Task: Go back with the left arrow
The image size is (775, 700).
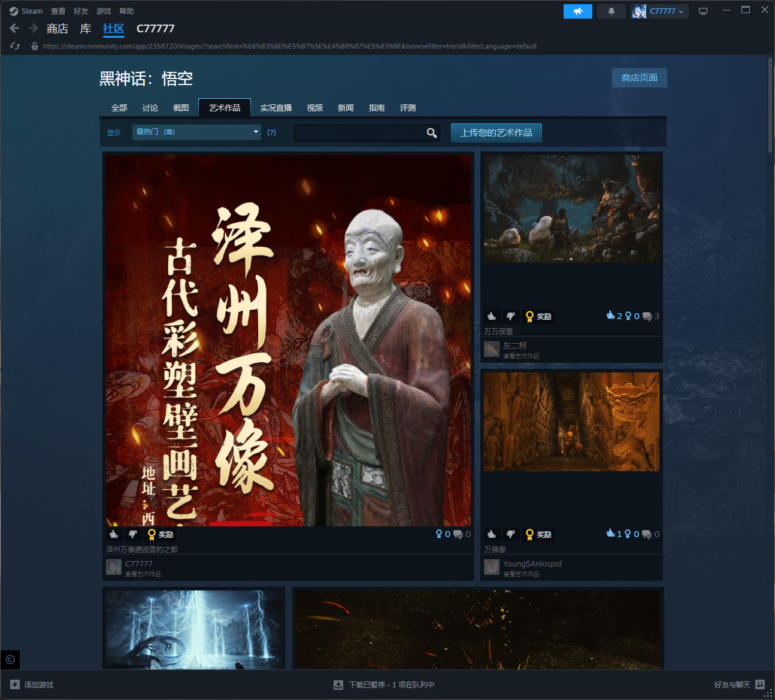Action: 14,28
